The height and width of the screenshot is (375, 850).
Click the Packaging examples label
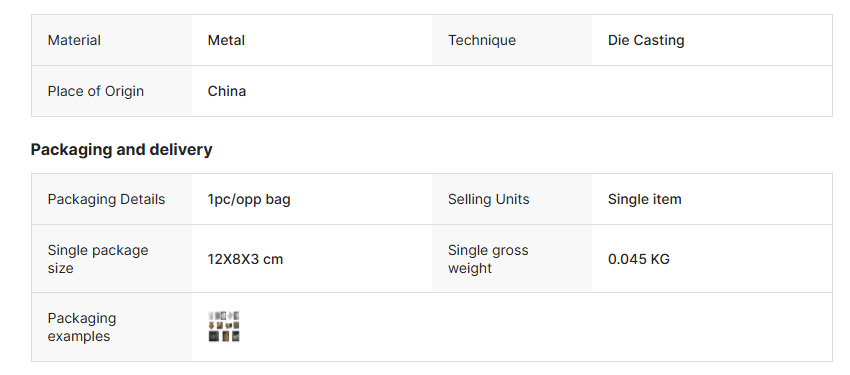click(82, 327)
